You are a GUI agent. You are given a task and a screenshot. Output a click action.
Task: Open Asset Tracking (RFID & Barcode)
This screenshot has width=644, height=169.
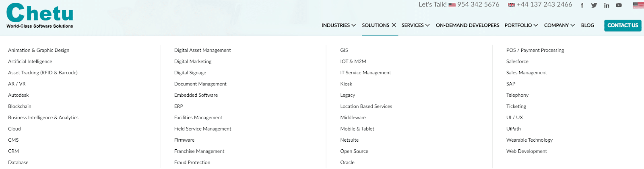point(43,73)
